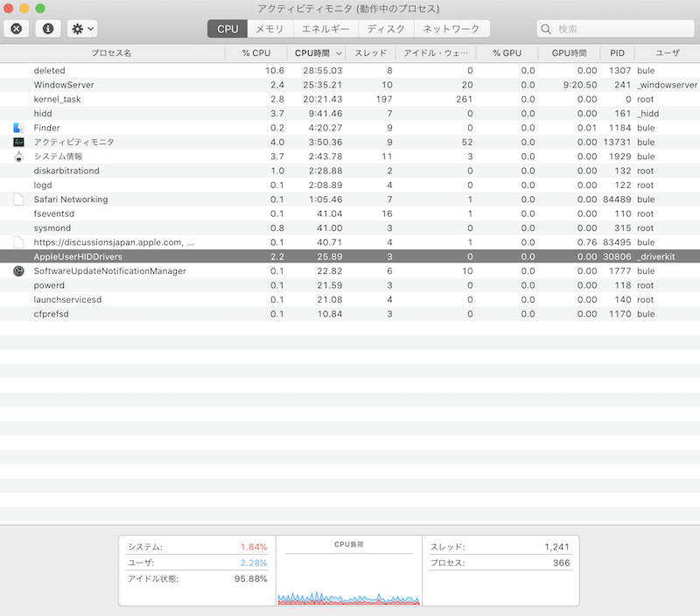The image size is (700, 616).
Task: Click the magnifier icon in search field
Action: 547,29
